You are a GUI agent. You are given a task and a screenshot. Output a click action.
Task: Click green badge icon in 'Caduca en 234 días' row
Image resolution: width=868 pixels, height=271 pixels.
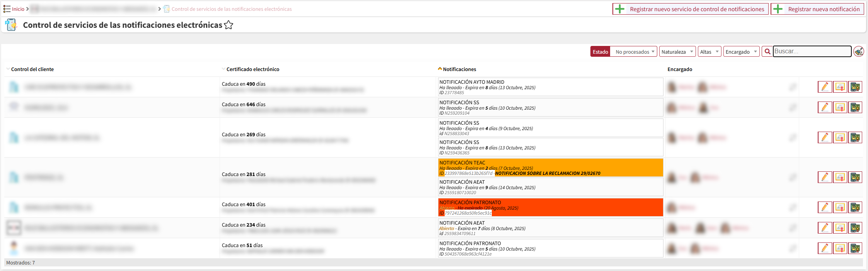855,228
